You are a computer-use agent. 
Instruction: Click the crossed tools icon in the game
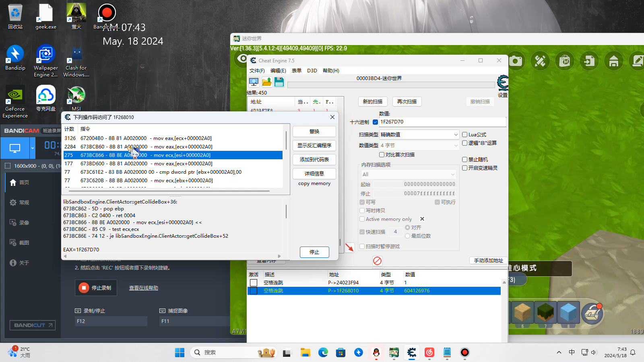(540, 61)
